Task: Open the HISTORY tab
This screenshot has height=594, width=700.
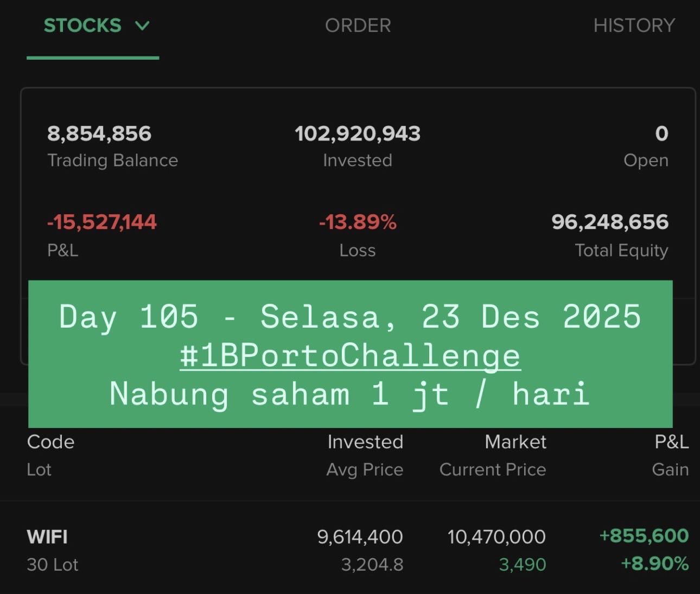Action: [x=634, y=25]
